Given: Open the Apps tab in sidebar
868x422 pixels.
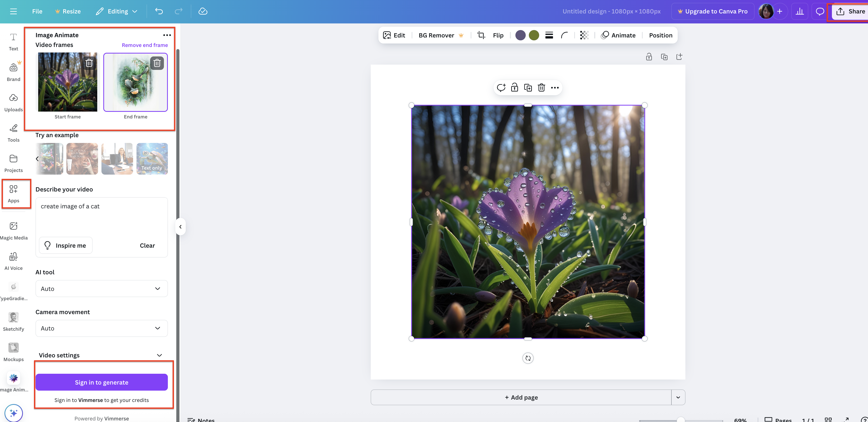Looking at the screenshot, I should [x=13, y=194].
